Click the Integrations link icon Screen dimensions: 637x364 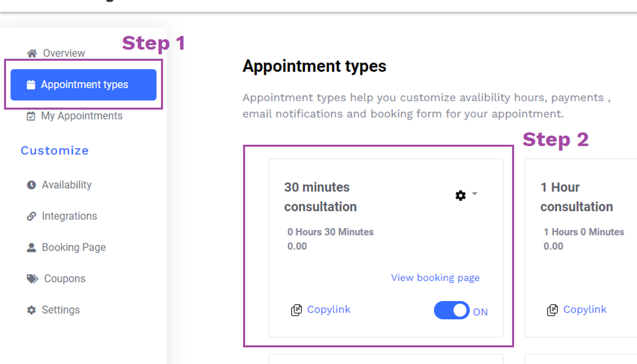(x=31, y=216)
